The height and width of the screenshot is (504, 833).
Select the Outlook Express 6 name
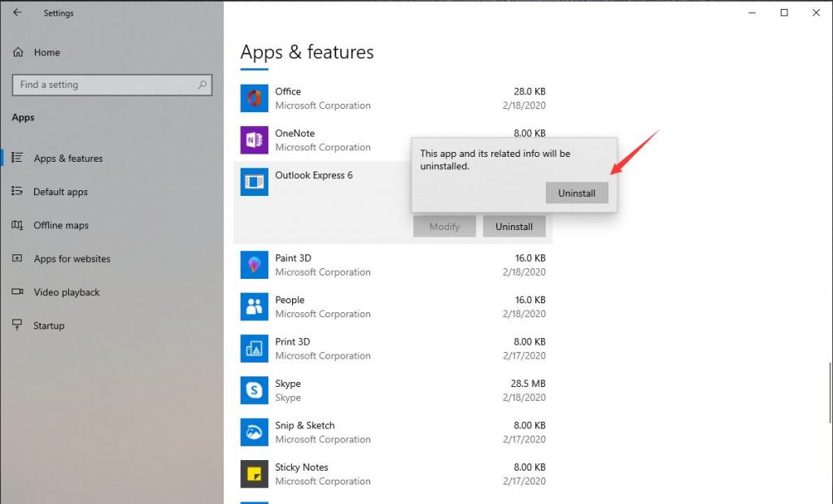(314, 175)
